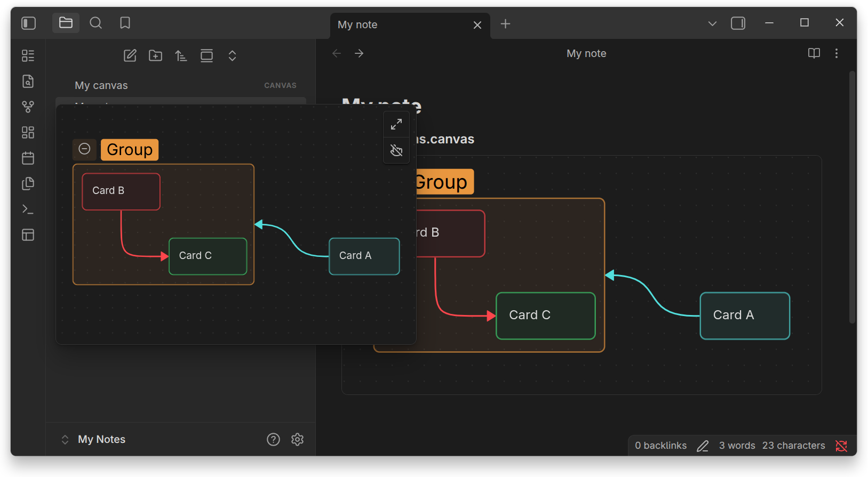Close the My note tab
This screenshot has height=477, width=868.
pyautogui.click(x=477, y=25)
